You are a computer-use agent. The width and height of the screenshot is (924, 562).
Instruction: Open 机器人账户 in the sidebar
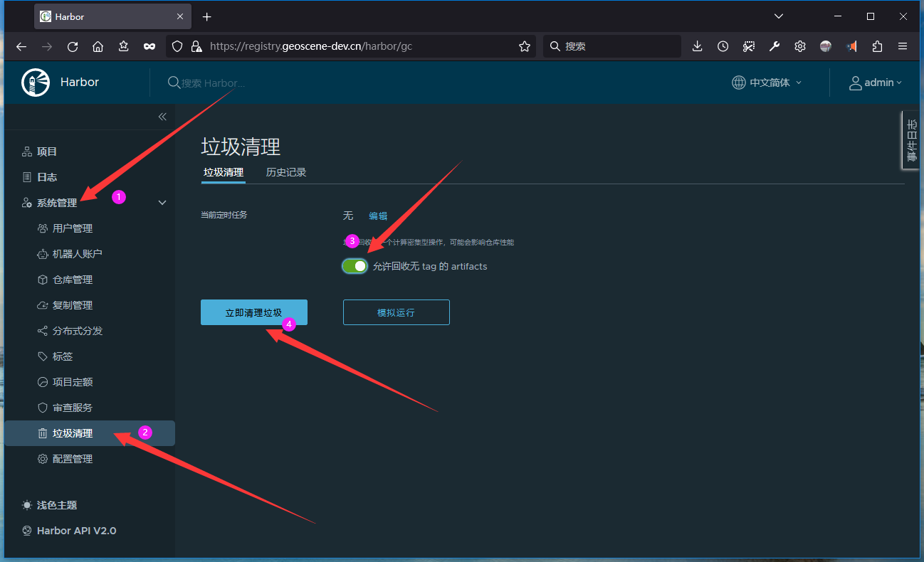(x=78, y=254)
